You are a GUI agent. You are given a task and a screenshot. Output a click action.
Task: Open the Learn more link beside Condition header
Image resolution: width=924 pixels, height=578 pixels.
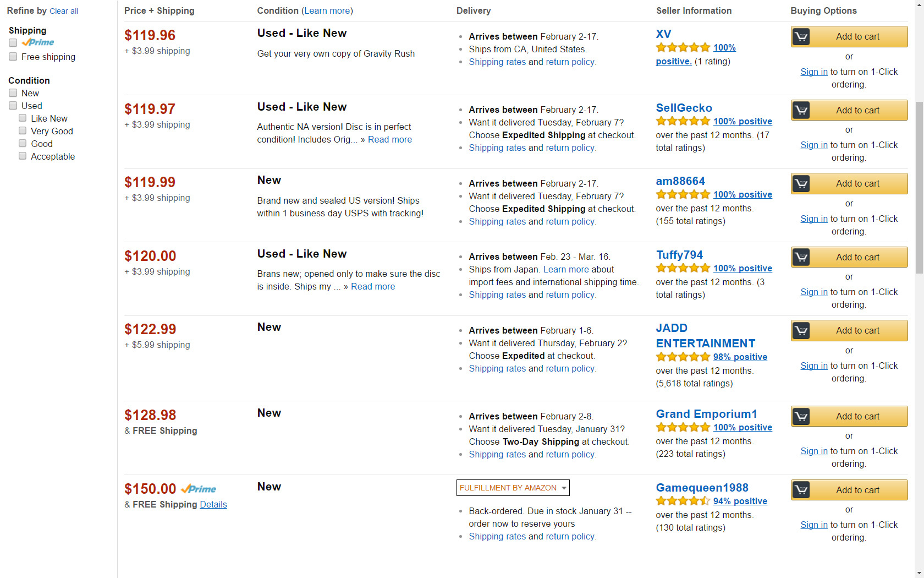[327, 10]
